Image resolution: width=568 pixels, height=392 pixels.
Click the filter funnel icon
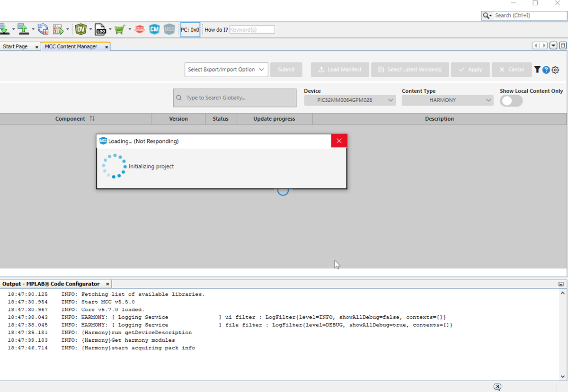[x=537, y=70]
